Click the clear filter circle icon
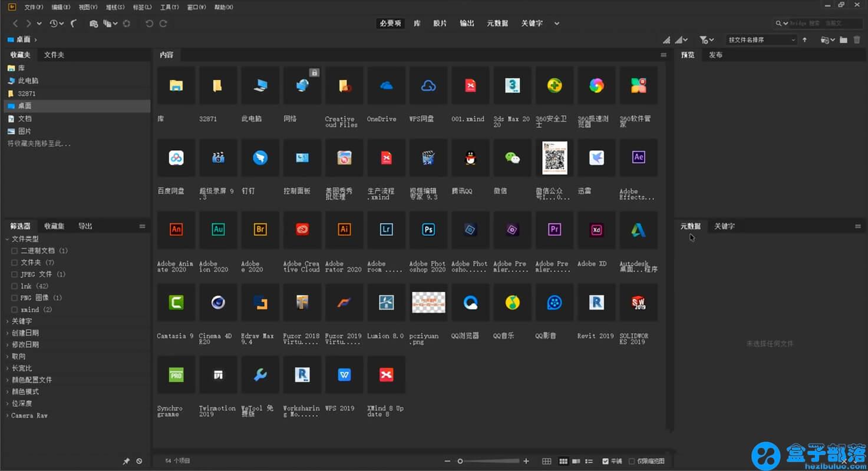The height and width of the screenshot is (471, 868). point(139,461)
